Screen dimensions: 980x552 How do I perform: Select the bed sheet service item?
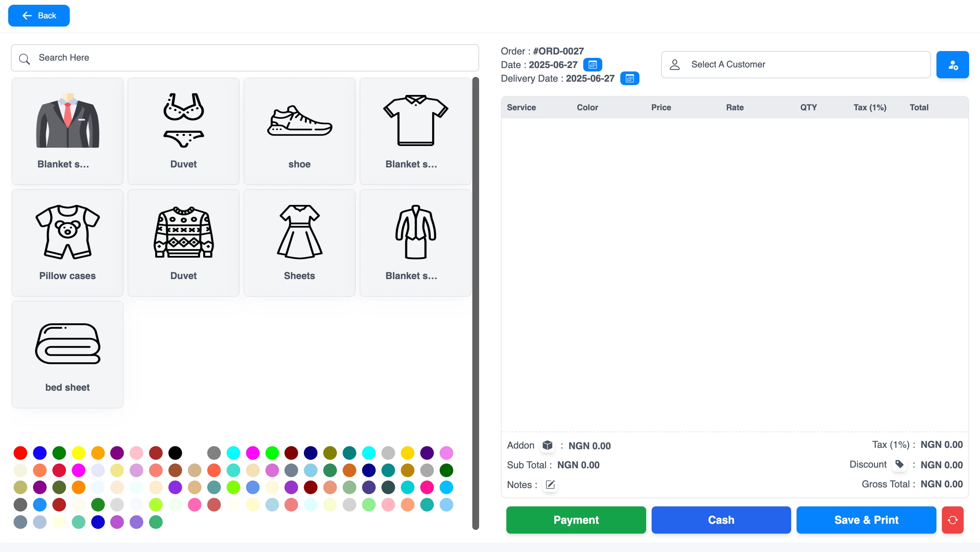(x=67, y=354)
